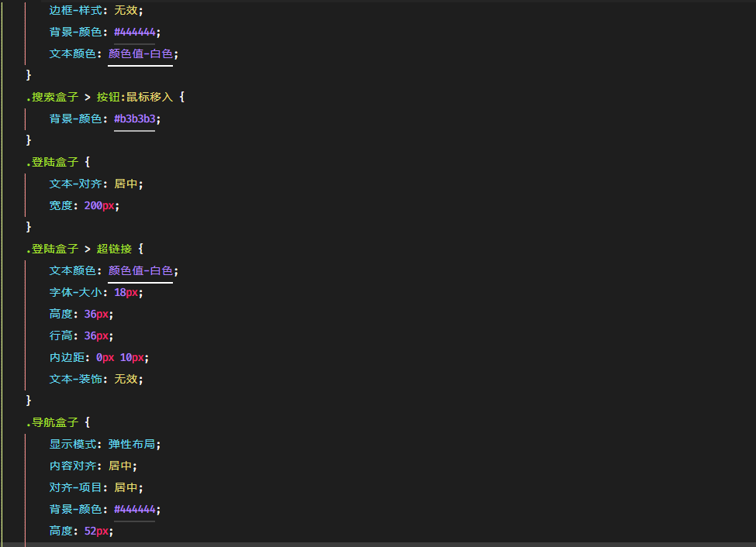Click 高度 in the 导航盒子 rule

[60, 531]
